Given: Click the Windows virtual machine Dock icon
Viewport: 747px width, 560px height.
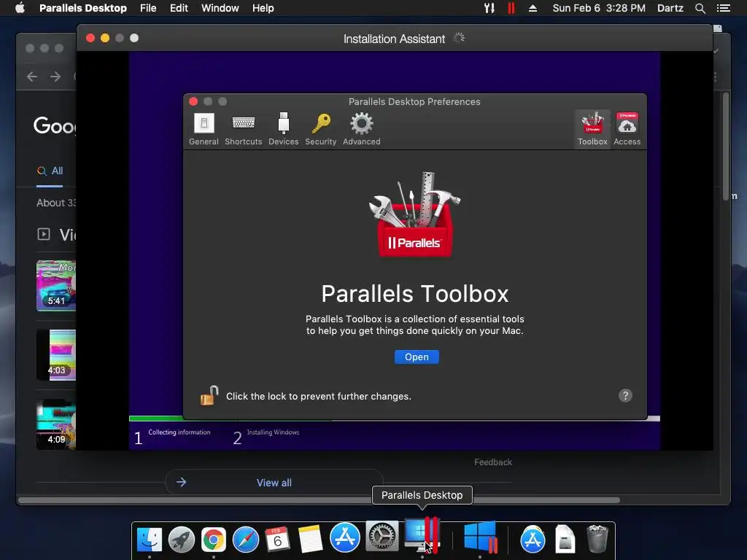Looking at the screenshot, I should pyautogui.click(x=480, y=537).
